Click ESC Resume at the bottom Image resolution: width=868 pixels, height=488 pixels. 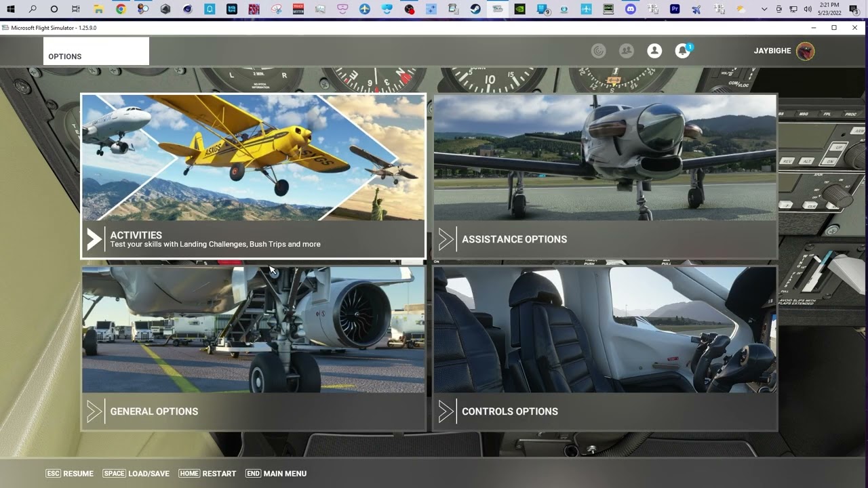[x=69, y=474]
